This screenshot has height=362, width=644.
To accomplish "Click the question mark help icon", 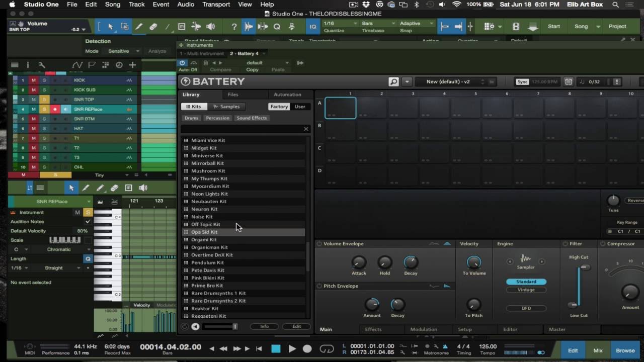I will (234, 27).
